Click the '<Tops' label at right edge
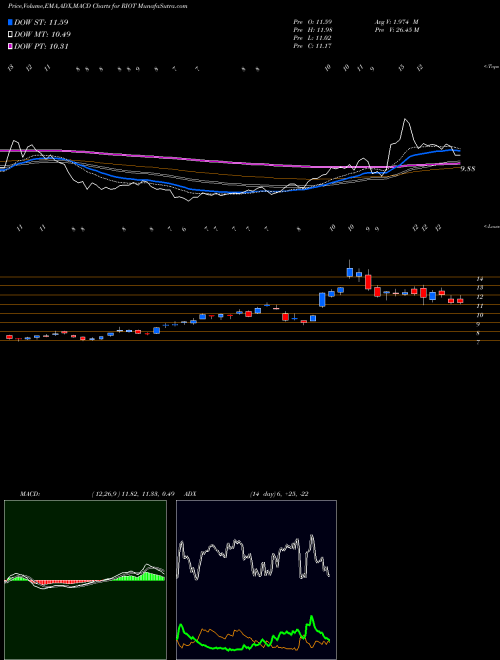 (x=492, y=67)
